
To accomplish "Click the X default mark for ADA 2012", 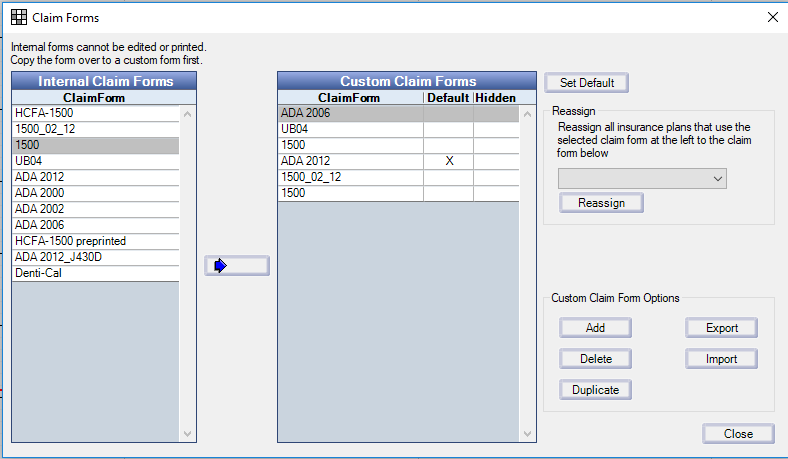I will point(449,161).
